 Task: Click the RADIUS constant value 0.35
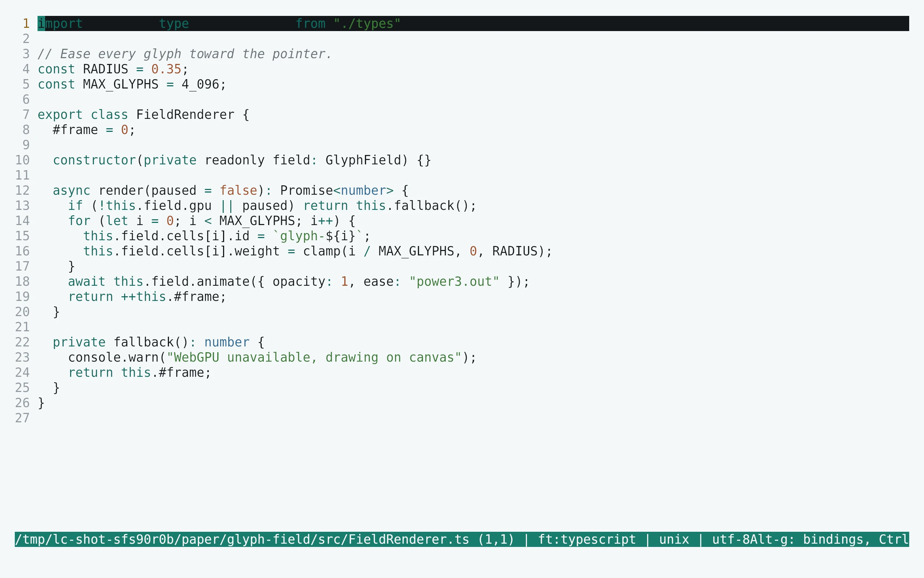click(166, 69)
